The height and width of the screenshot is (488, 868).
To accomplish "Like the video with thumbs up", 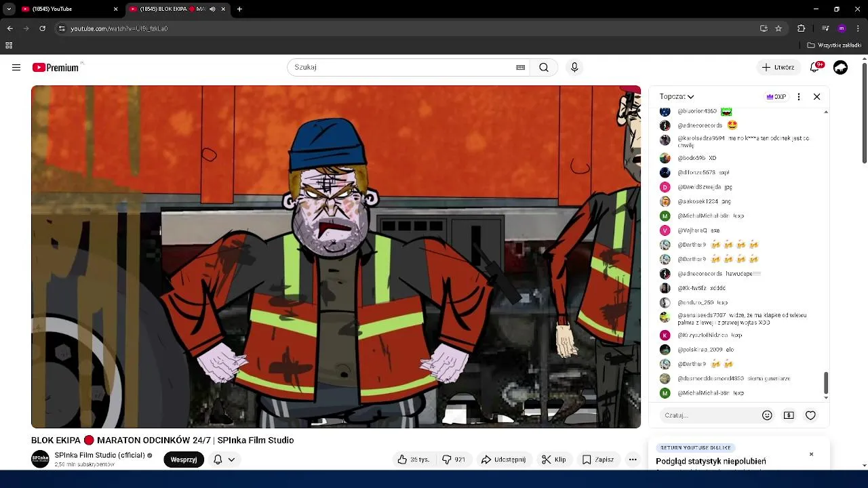I will (x=413, y=460).
